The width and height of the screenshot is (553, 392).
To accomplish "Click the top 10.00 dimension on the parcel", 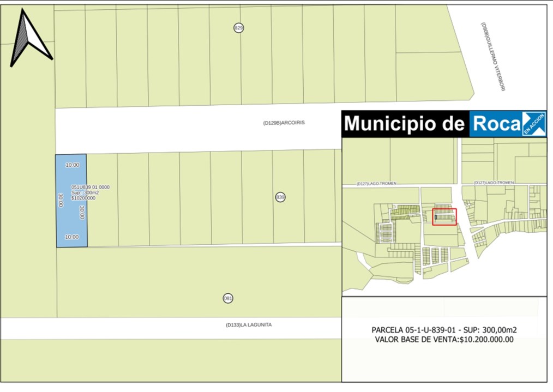I will [x=72, y=165].
